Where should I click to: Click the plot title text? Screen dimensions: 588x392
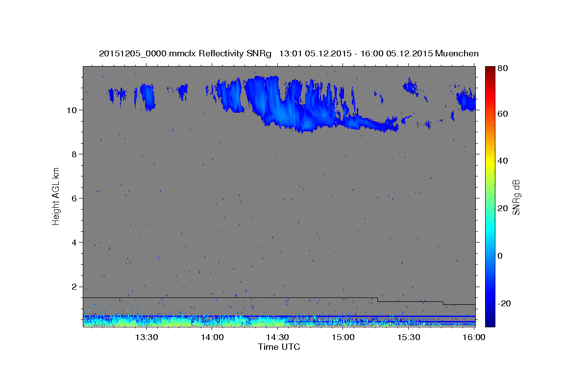pyautogui.click(x=289, y=53)
